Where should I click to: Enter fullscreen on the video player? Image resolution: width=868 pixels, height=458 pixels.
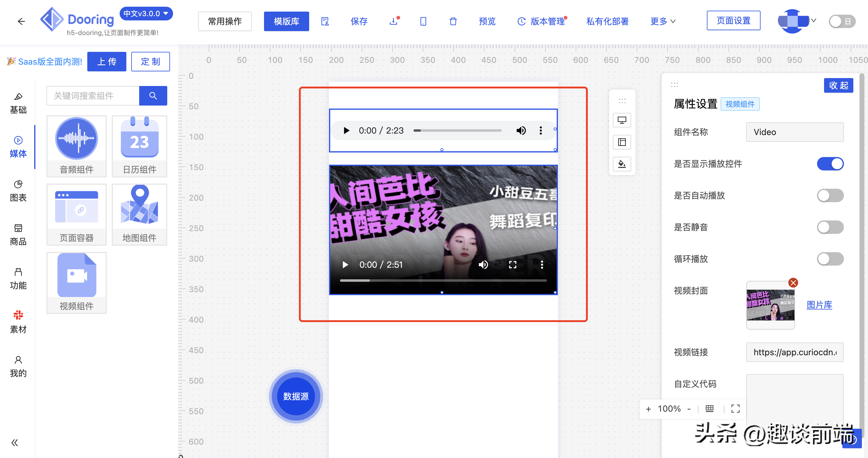[x=512, y=265]
